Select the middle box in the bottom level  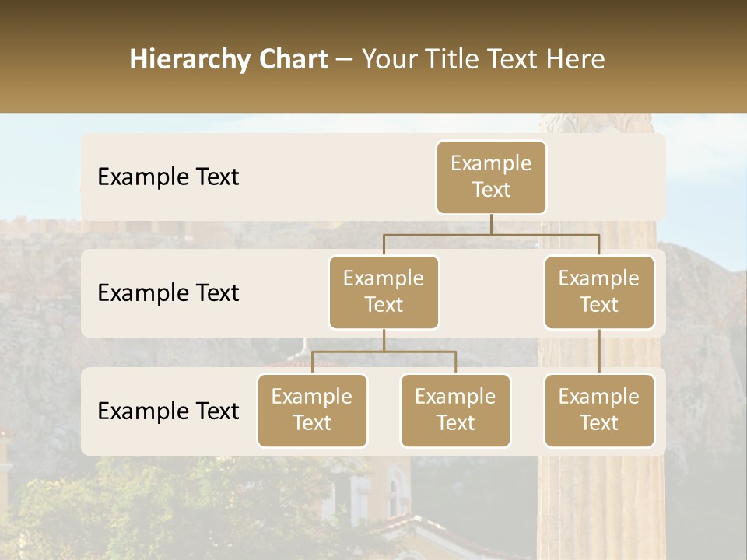point(455,411)
